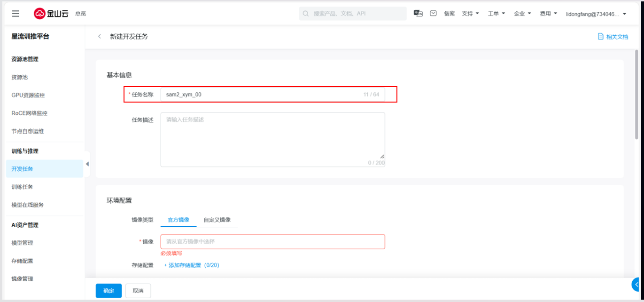Click the 取消 cancel button
The height and width of the screenshot is (302, 644).
click(138, 291)
